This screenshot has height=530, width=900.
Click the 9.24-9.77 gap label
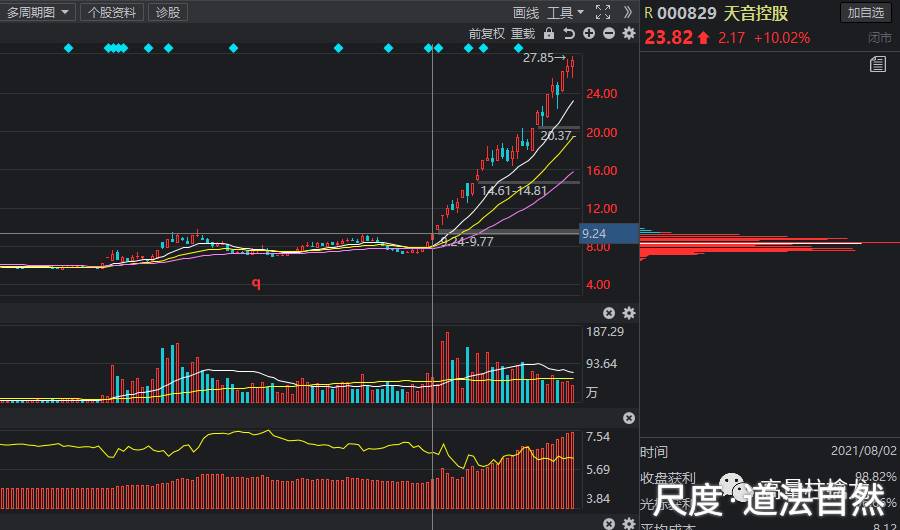tap(467, 242)
